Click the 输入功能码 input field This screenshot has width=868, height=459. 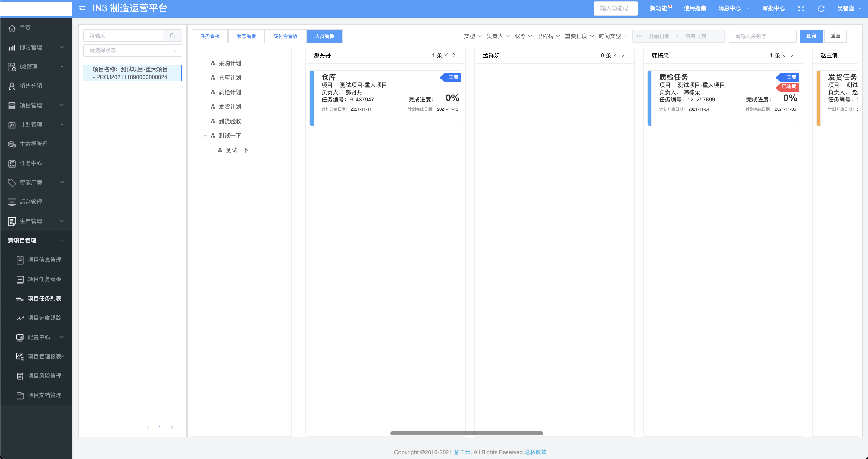click(x=615, y=8)
